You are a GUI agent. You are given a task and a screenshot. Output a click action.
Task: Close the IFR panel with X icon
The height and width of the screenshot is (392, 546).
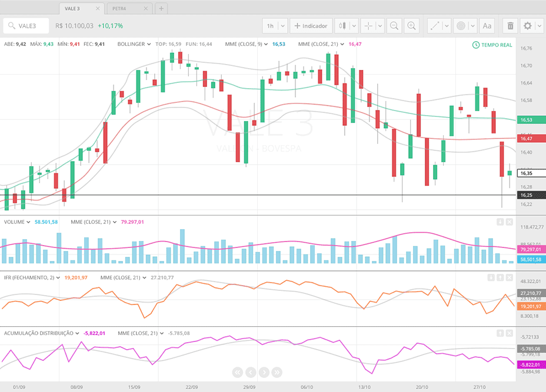click(510, 277)
